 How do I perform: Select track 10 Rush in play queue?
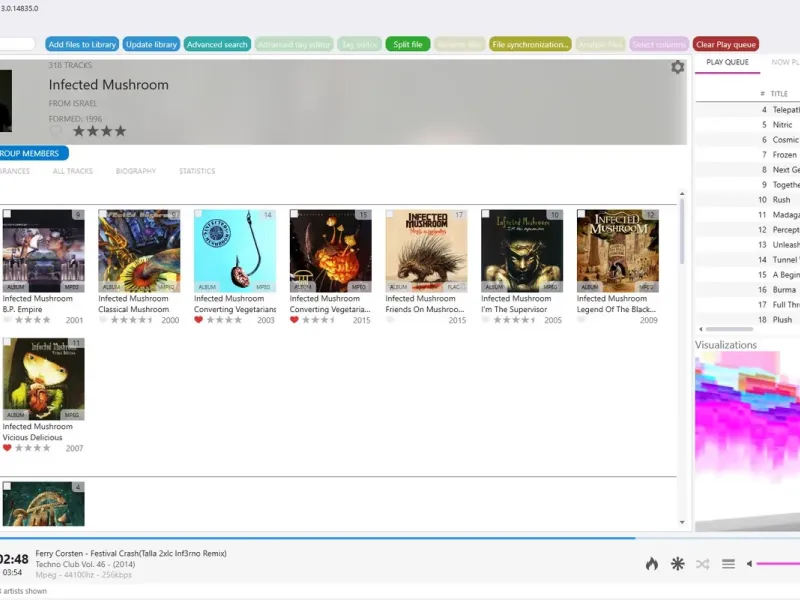pyautogui.click(x=747, y=199)
